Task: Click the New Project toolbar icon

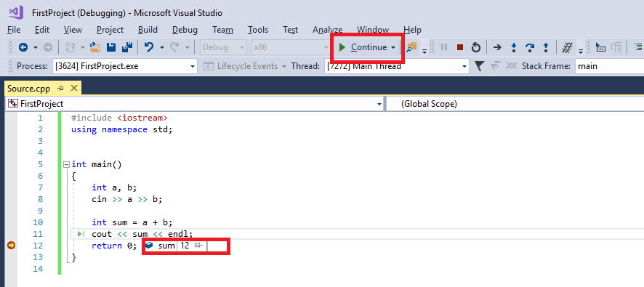Action: point(71,48)
